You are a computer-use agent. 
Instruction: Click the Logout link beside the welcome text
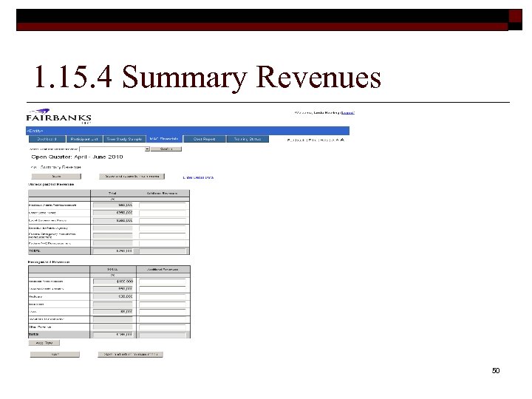coord(347,112)
